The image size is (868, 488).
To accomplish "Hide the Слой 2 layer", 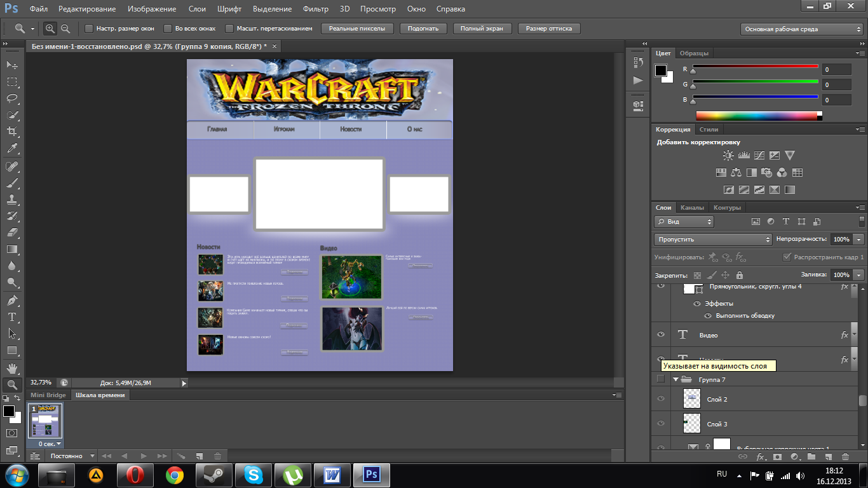I will (x=661, y=399).
